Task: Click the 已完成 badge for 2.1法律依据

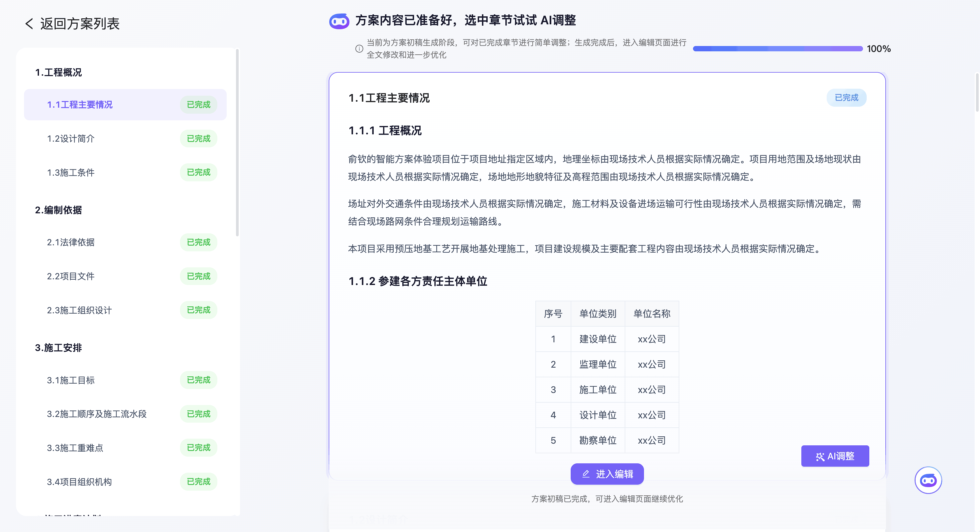Action: (198, 242)
